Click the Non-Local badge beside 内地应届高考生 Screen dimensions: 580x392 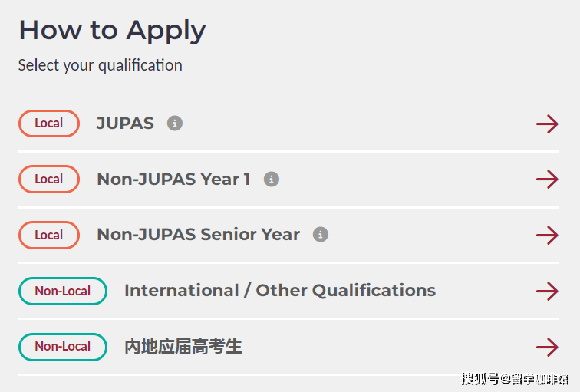point(63,347)
